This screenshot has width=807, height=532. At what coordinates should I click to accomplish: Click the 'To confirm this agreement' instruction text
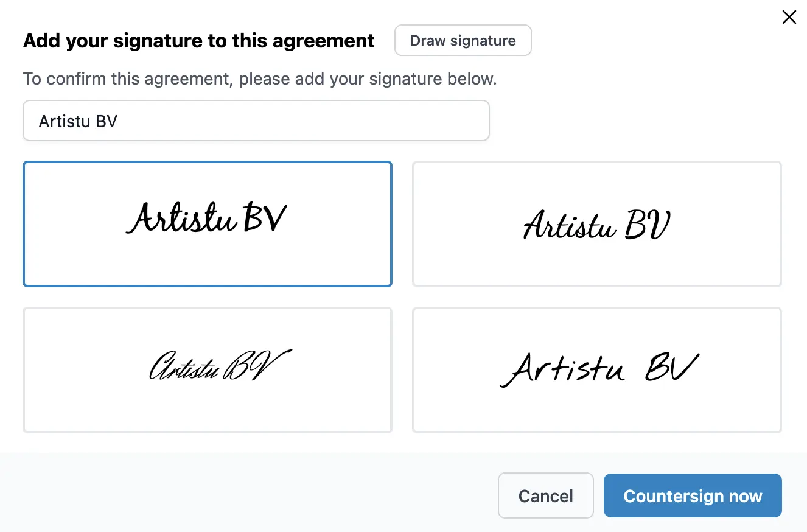[260, 79]
